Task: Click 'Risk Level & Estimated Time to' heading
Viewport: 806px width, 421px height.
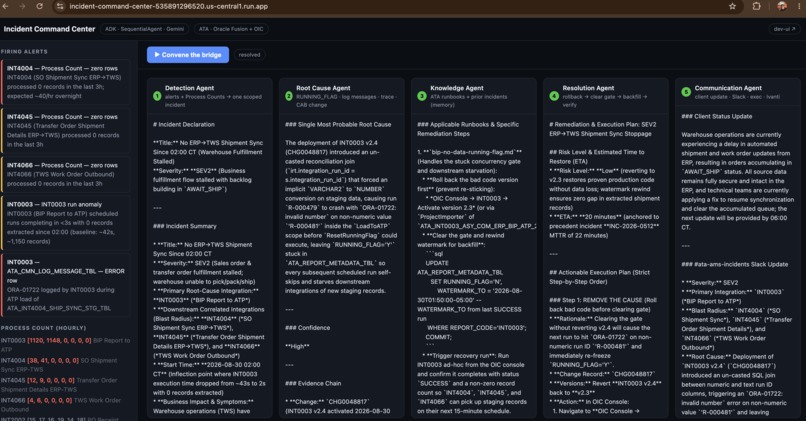Action: pyautogui.click(x=597, y=152)
